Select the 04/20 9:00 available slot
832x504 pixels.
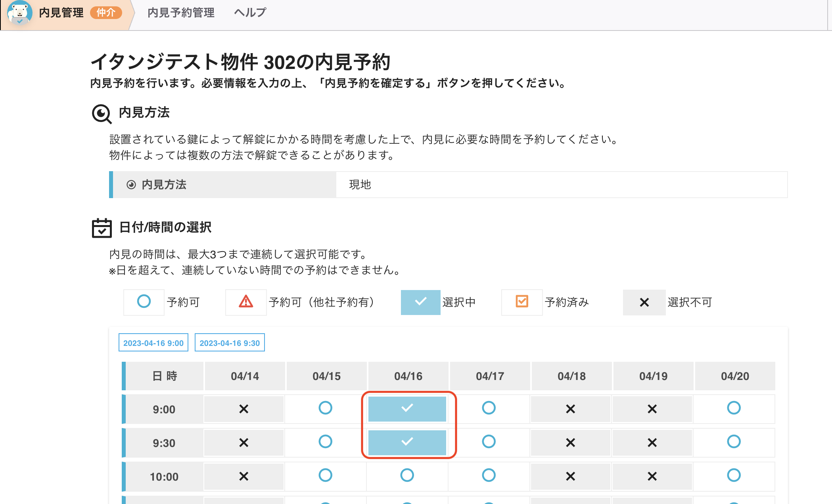tap(734, 408)
